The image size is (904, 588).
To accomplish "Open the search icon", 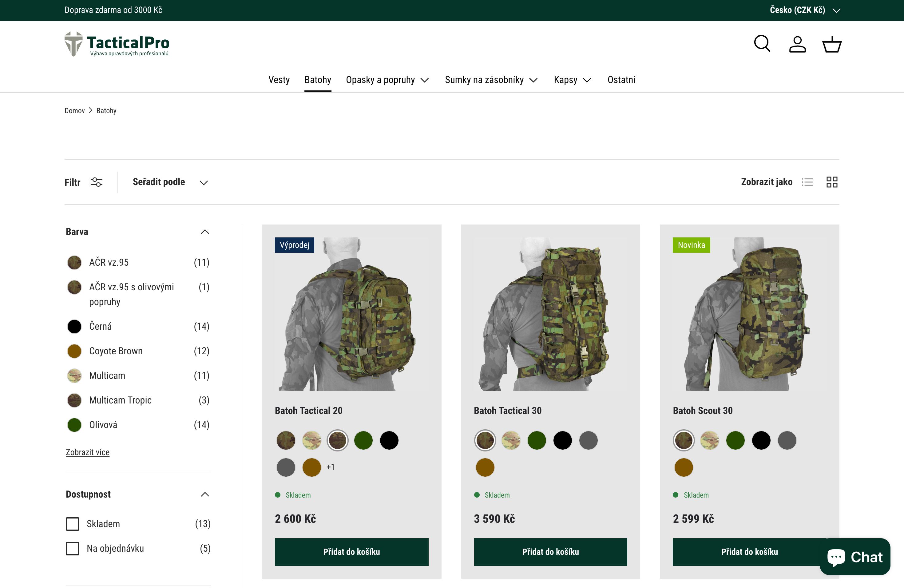I will tap(762, 44).
